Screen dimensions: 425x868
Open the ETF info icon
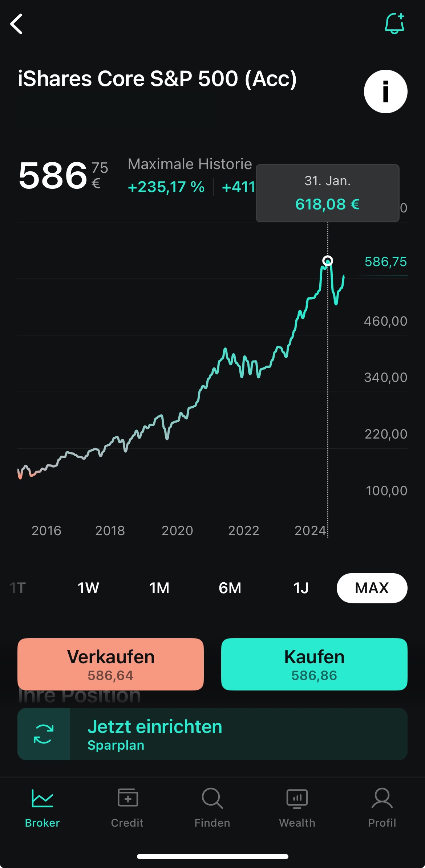coord(385,91)
